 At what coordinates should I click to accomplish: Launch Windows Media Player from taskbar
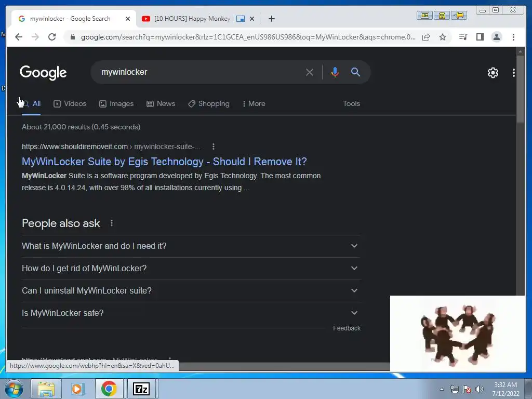click(x=77, y=389)
